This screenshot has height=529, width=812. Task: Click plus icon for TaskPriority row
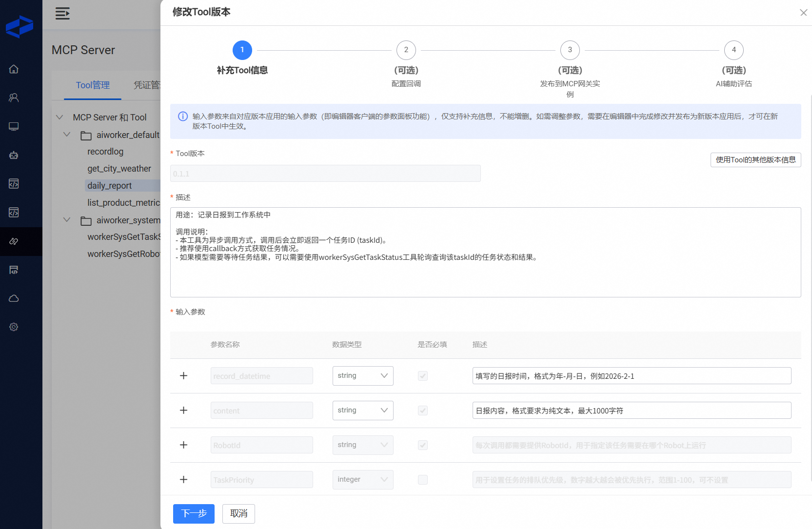183,480
